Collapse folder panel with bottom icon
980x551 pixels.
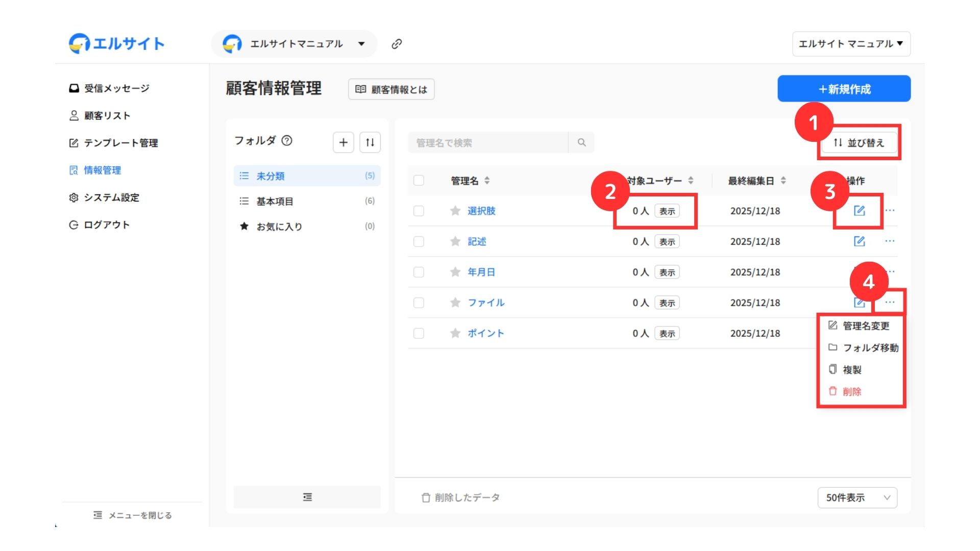(307, 497)
